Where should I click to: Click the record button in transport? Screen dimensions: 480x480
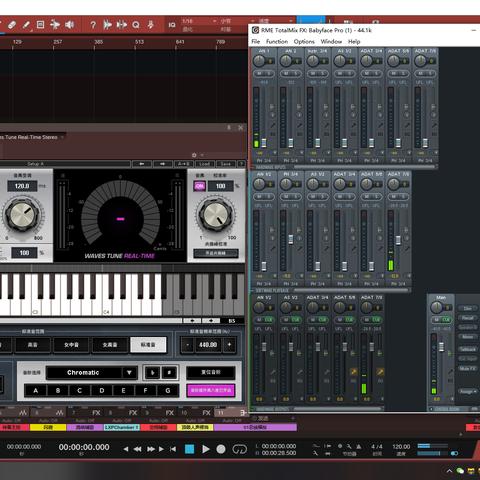click(221, 449)
